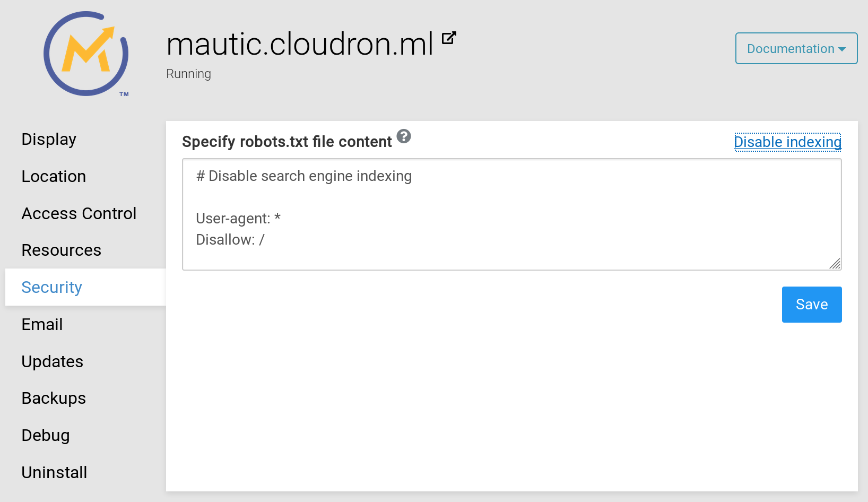Navigate to the Updates section

point(53,361)
